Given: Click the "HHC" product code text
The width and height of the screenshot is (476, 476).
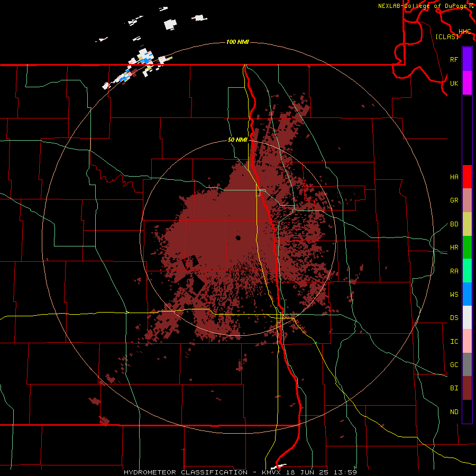Looking at the screenshot, I should [x=464, y=32].
